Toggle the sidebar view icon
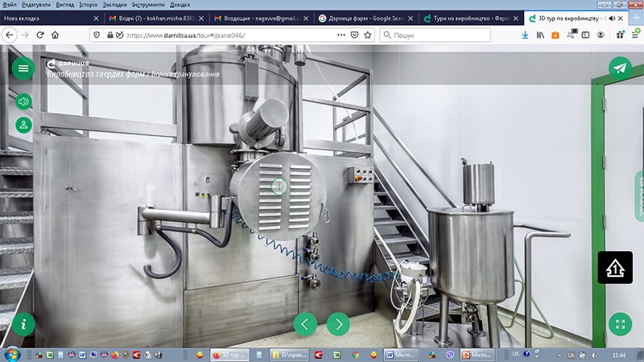This screenshot has height=362, width=644. click(x=586, y=35)
